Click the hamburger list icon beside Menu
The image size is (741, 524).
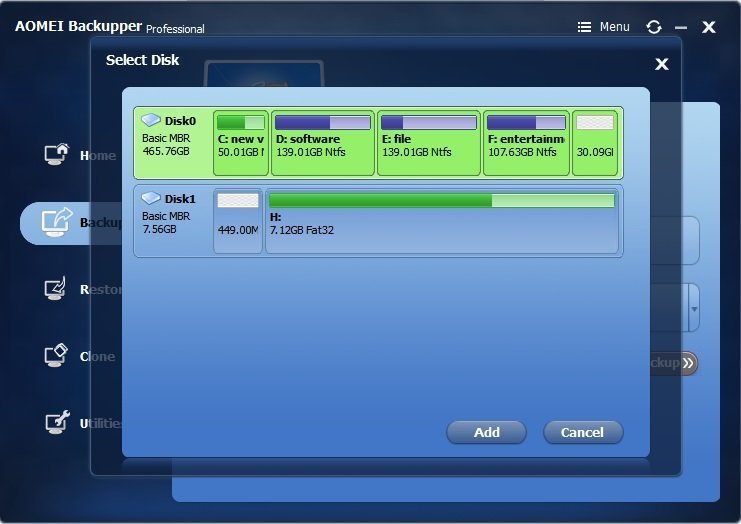(584, 27)
